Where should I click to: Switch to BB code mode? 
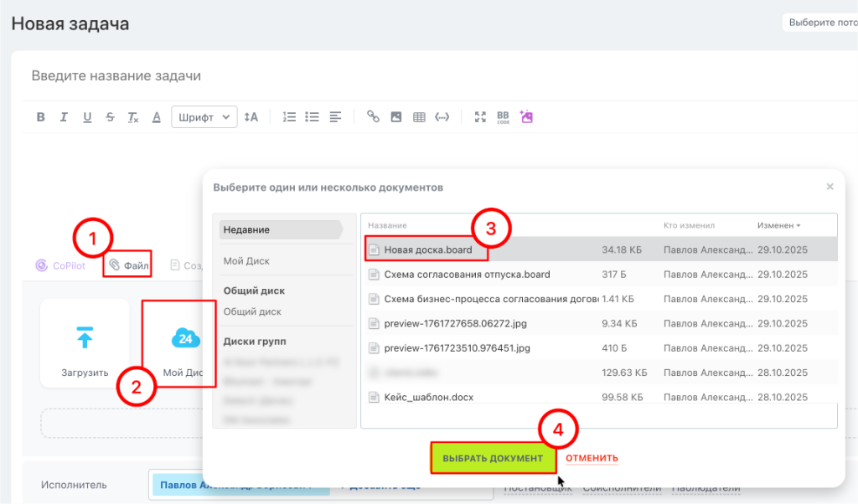503,117
